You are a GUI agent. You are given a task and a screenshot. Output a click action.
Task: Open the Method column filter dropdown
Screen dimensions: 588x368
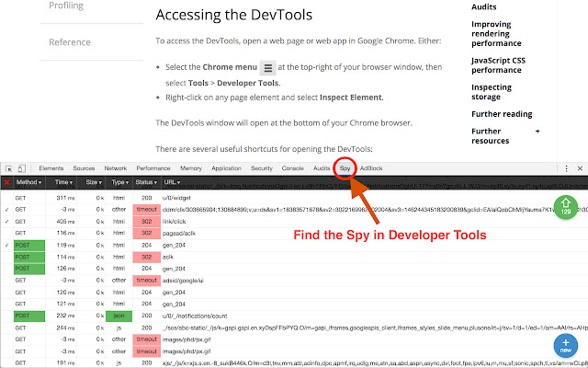coord(28,182)
